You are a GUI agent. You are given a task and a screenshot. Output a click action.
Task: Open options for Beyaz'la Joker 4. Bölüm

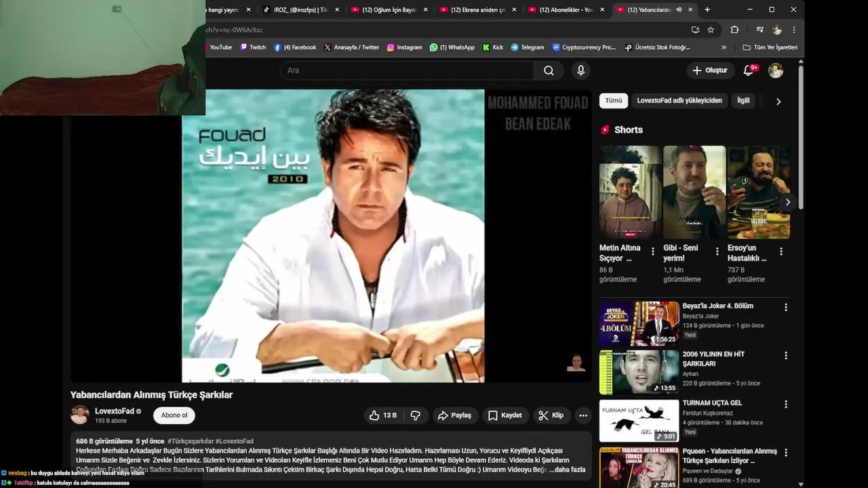786,307
